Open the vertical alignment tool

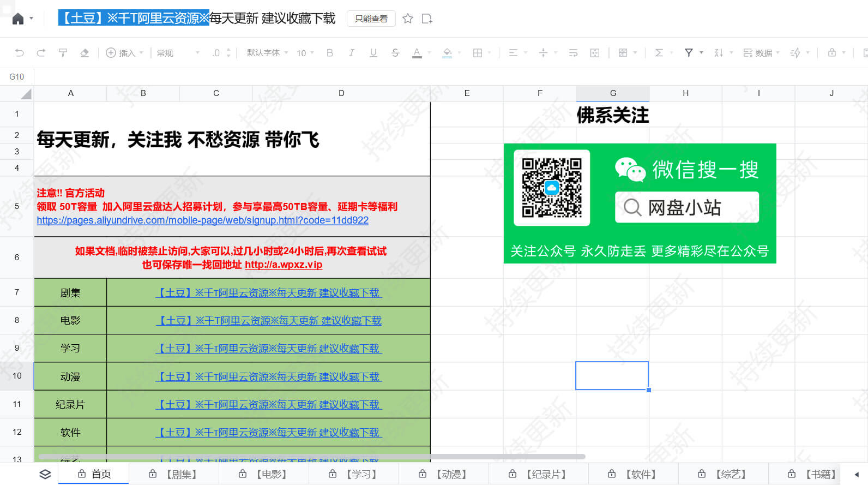click(x=543, y=53)
